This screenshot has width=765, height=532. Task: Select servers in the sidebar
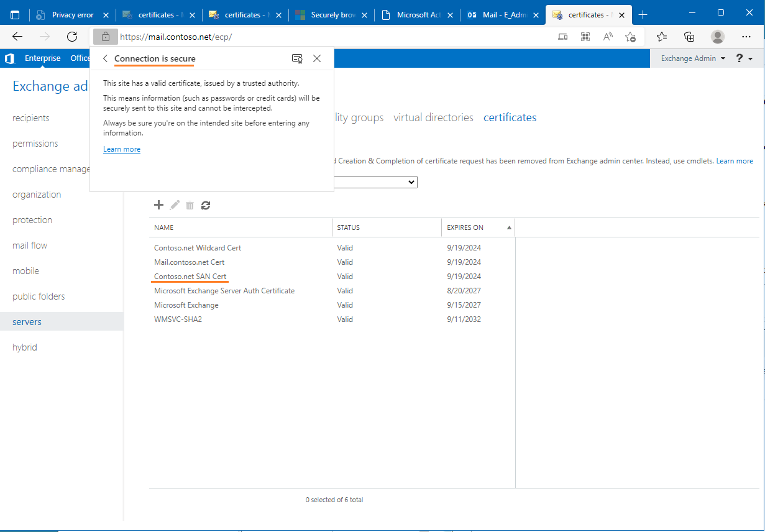(62, 322)
